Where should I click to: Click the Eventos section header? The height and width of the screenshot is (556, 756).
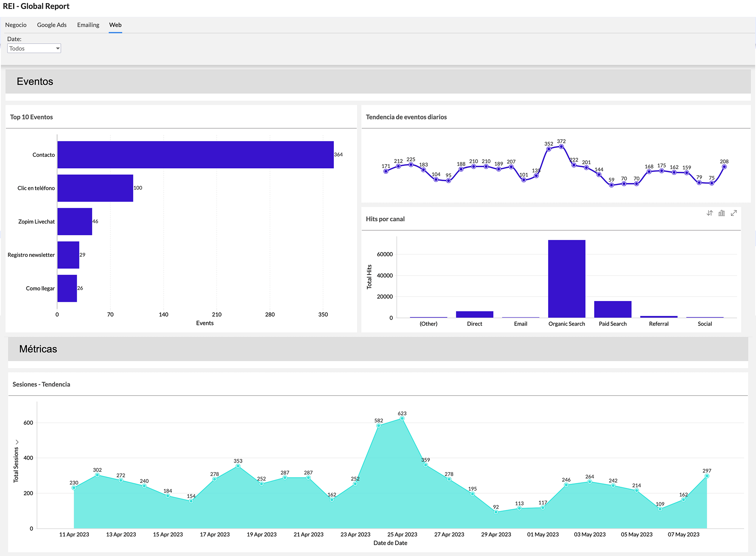coord(35,81)
